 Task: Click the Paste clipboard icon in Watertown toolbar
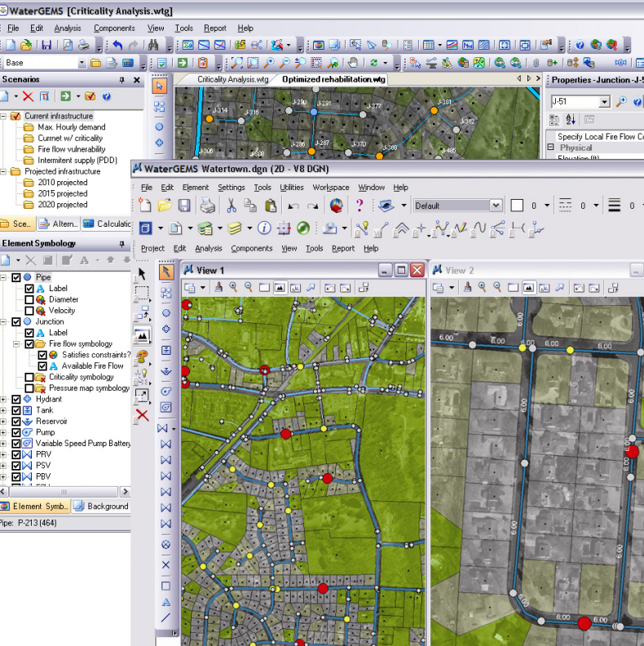[271, 206]
